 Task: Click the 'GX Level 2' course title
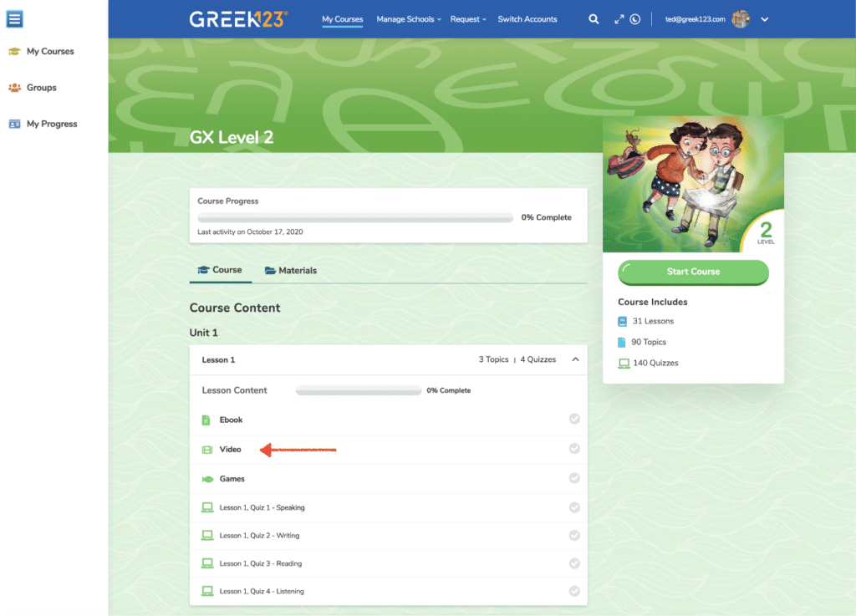(232, 138)
